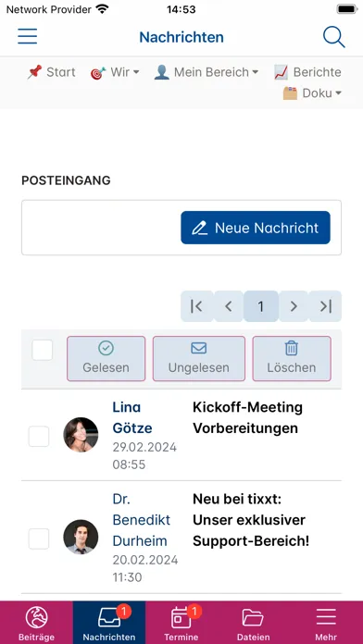Image resolution: width=363 pixels, height=644 pixels.
Task: Tick the select-all messages checkbox
Action: coord(43,350)
